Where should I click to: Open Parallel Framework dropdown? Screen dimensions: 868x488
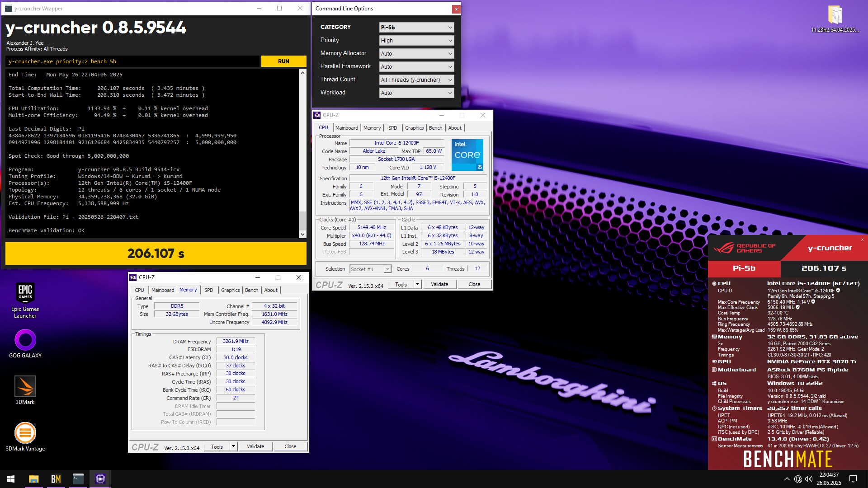416,66
